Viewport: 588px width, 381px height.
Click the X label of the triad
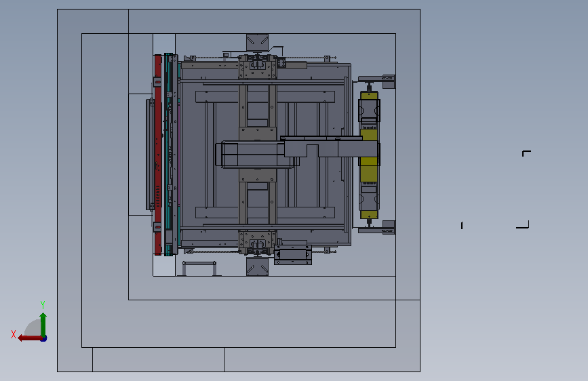pos(14,334)
